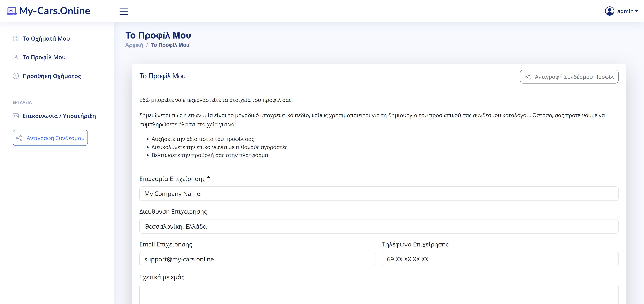
Task: Click the My-Cars.Online brand title
Action: [54, 11]
